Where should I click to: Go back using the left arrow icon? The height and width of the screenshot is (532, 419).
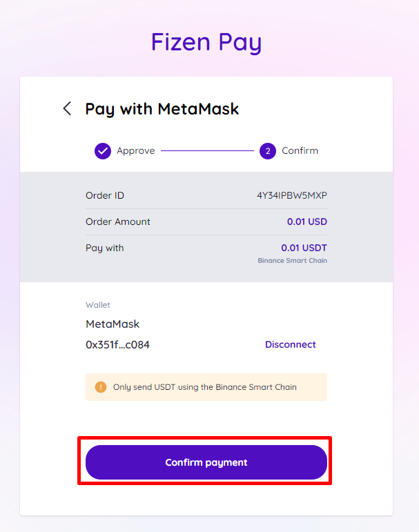click(x=67, y=108)
